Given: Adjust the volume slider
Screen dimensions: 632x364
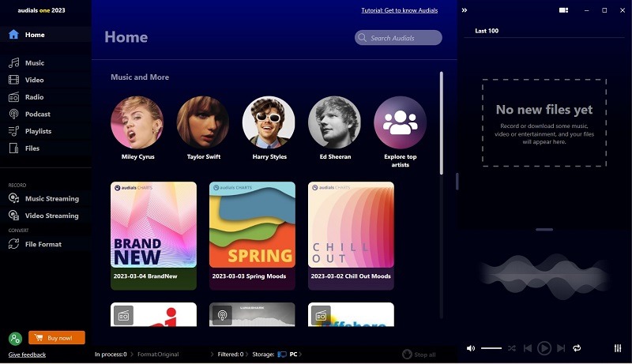Looking at the screenshot, I should point(491,348).
